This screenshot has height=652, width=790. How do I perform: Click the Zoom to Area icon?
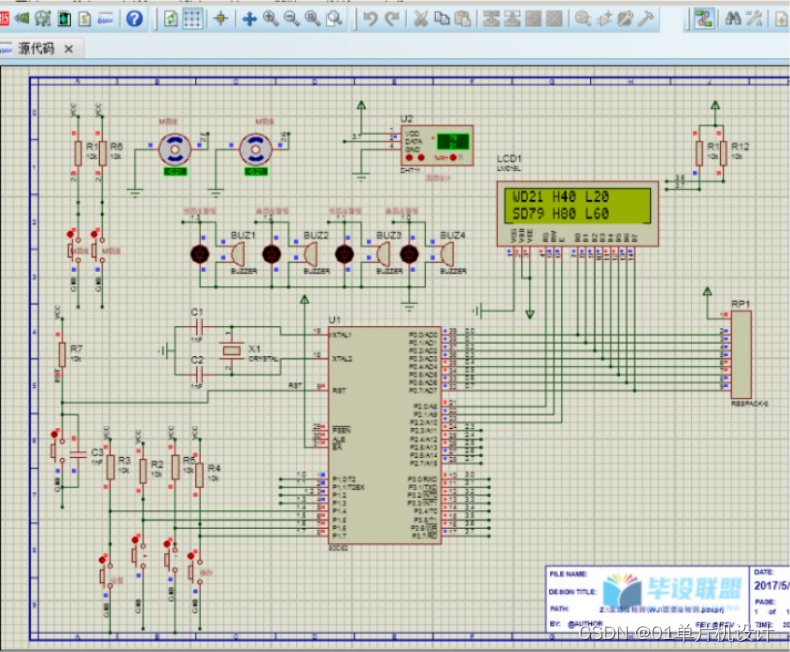[x=334, y=19]
